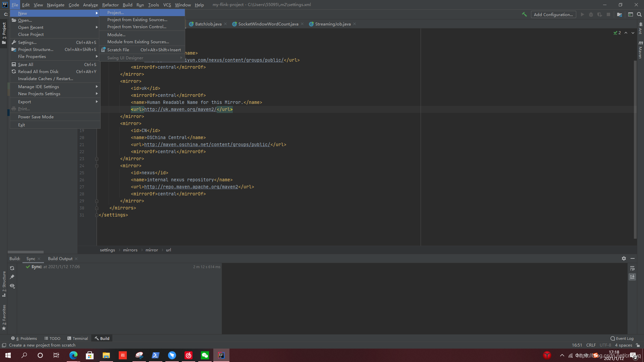Image resolution: width=644 pixels, height=362 pixels.
Task: Open Build panel settings gear
Action: pyautogui.click(x=624, y=258)
